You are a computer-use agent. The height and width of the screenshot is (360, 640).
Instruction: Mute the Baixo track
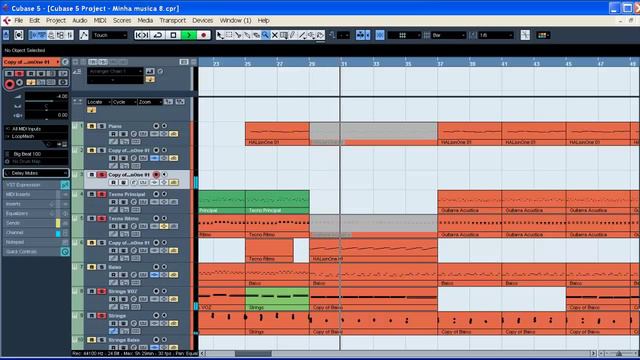point(91,267)
